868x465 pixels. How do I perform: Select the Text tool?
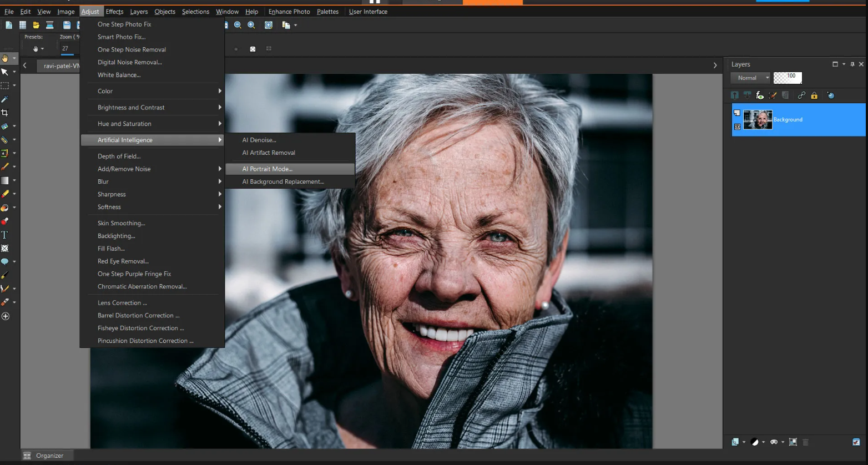pos(5,235)
